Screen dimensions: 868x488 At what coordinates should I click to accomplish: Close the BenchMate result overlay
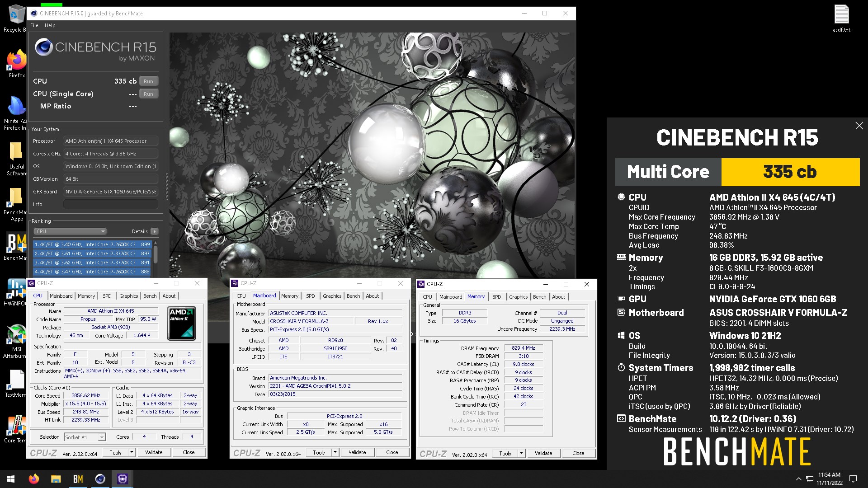click(x=859, y=126)
